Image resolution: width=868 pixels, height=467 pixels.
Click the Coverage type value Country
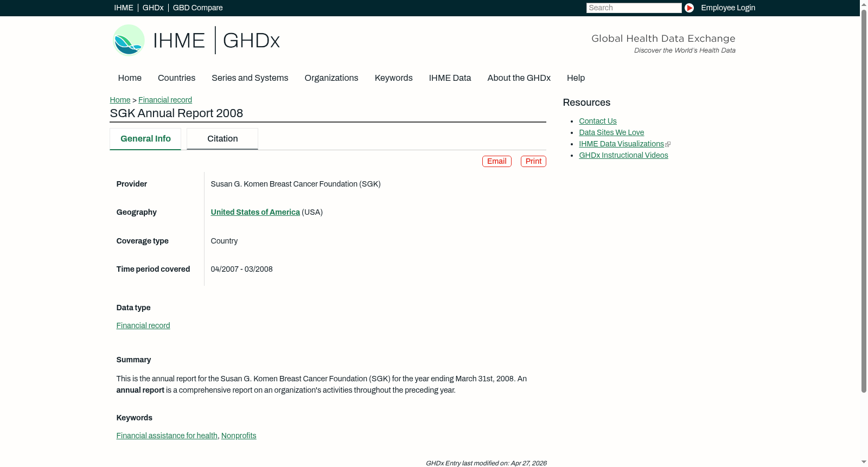click(224, 241)
